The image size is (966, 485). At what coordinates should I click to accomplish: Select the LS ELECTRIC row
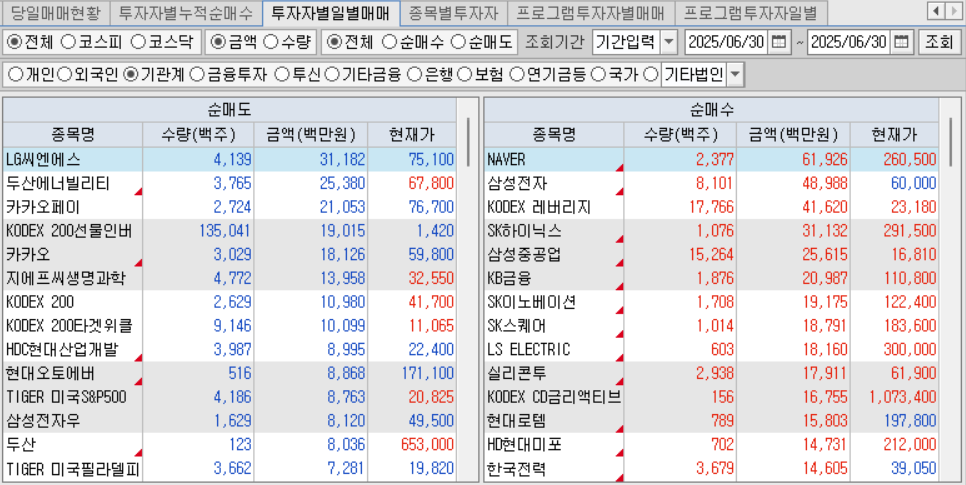[712, 350]
